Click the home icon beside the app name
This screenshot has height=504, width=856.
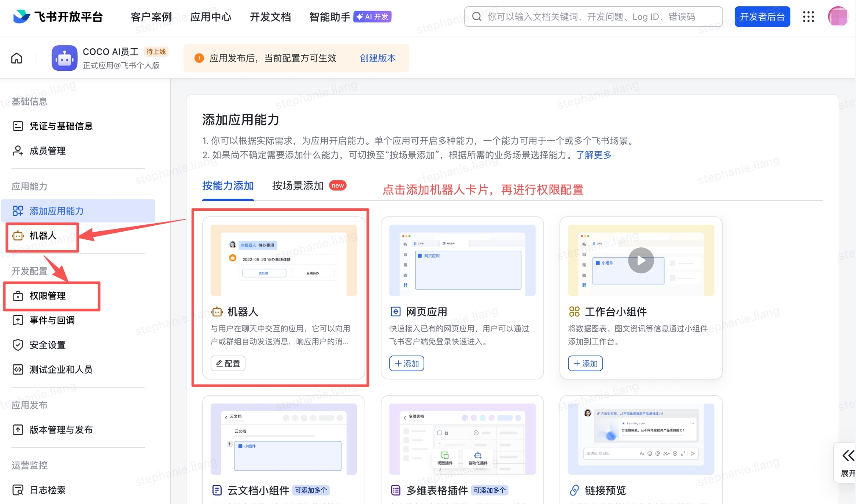17,58
